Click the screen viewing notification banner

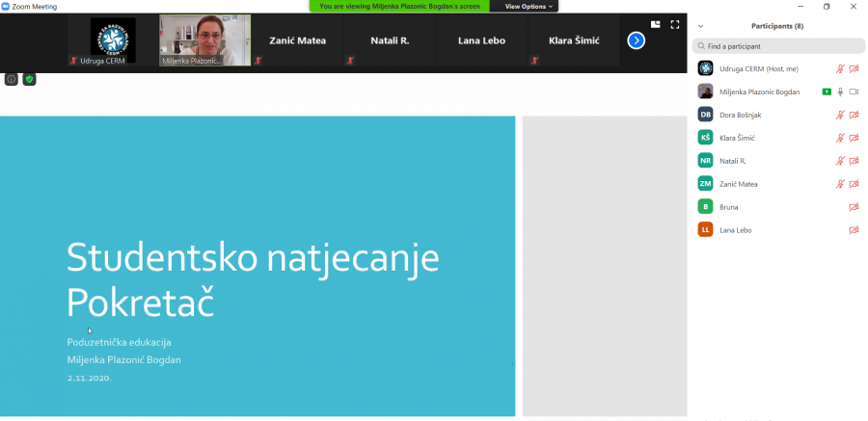tap(399, 6)
